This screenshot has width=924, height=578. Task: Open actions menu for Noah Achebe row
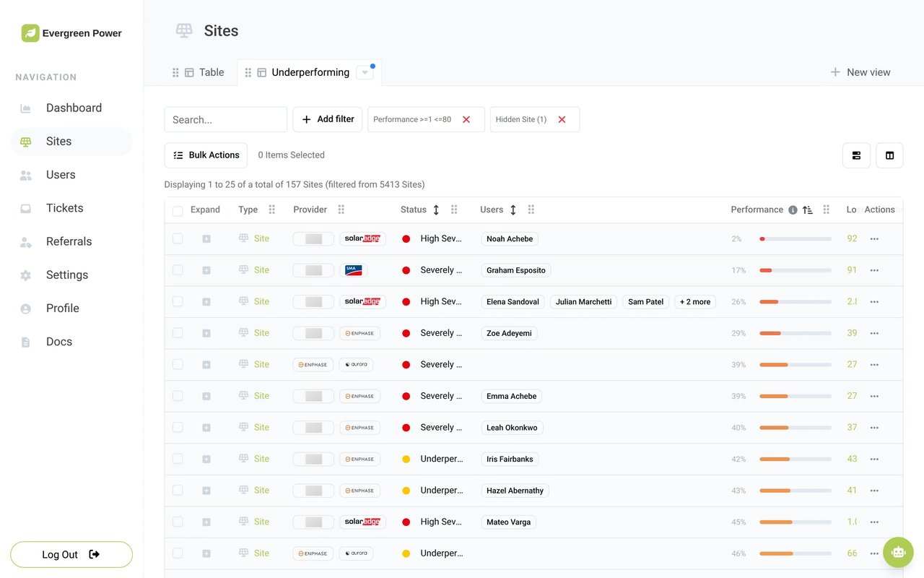(874, 239)
